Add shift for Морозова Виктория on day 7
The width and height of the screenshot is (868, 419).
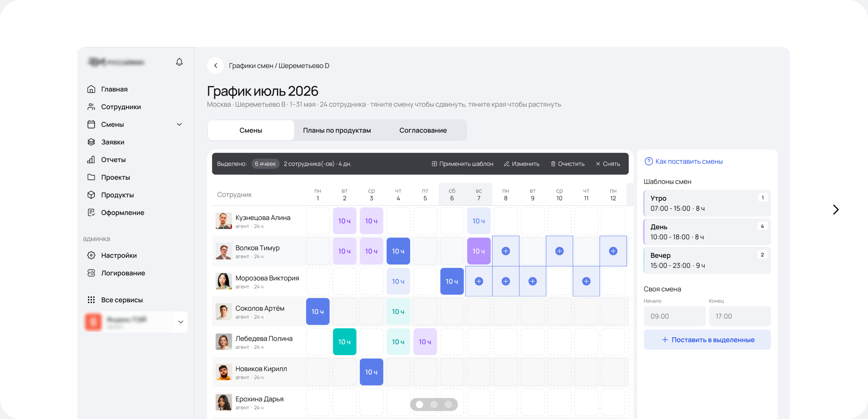point(479,282)
